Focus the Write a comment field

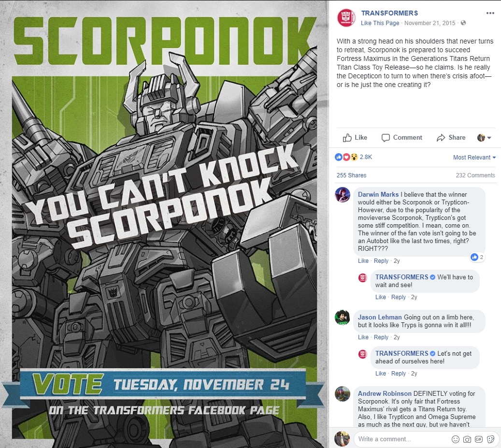(x=402, y=439)
